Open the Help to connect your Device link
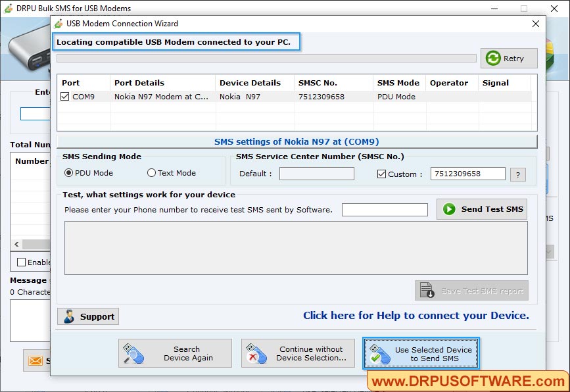This screenshot has height=392, width=570. 416,315
